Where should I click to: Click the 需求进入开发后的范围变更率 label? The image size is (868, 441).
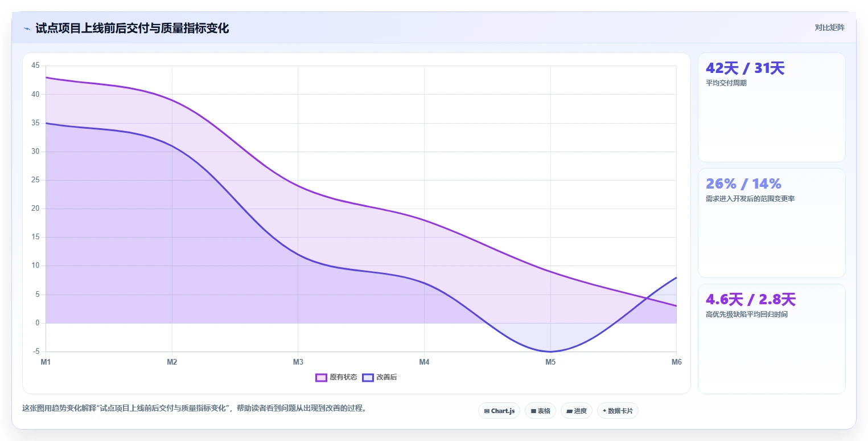pos(750,199)
